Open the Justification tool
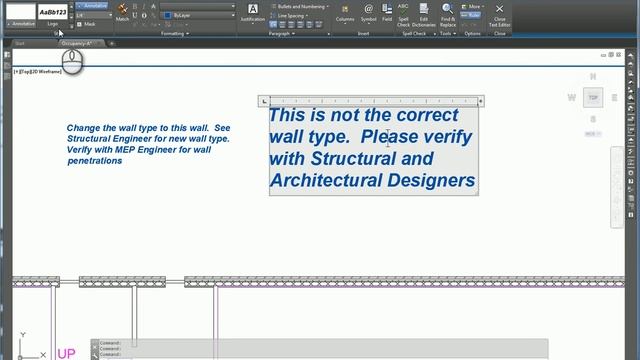This screenshot has width=640, height=360. [x=253, y=13]
